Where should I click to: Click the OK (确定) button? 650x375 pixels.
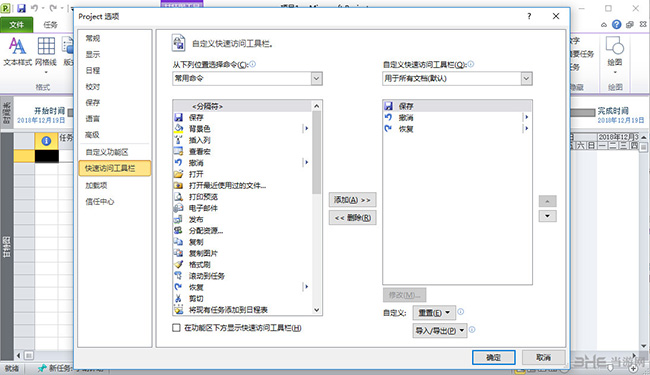coord(493,357)
